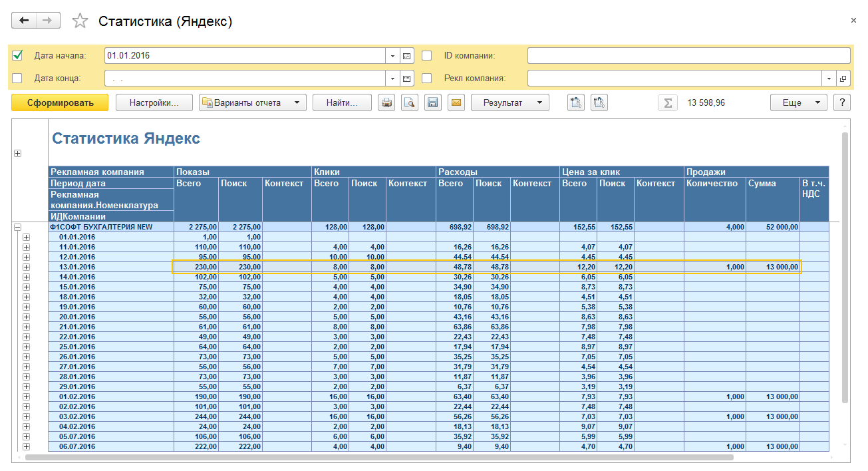This screenshot has height=471, width=868.
Task: Expand the 01.02.2016 row
Action: coord(27,396)
